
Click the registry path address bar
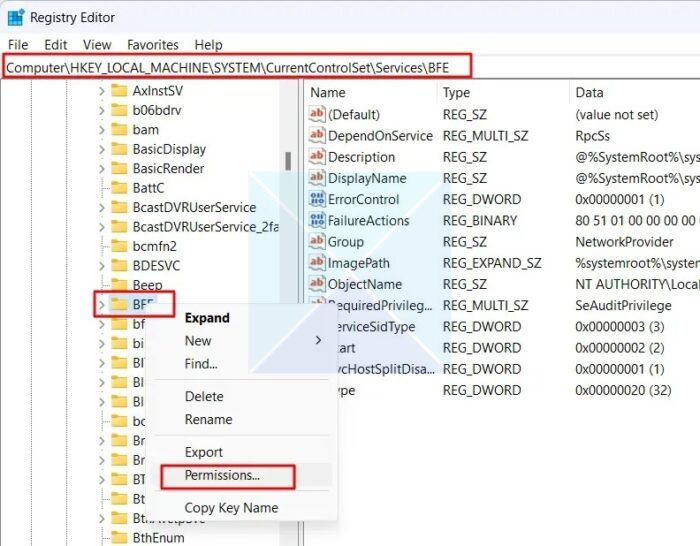tap(237, 67)
